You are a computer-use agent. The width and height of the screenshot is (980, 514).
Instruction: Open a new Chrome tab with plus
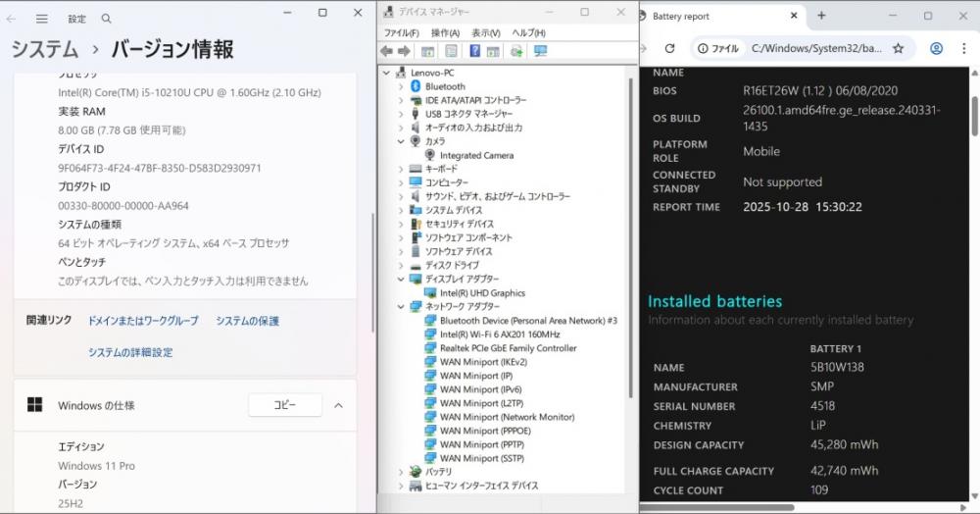pos(822,16)
